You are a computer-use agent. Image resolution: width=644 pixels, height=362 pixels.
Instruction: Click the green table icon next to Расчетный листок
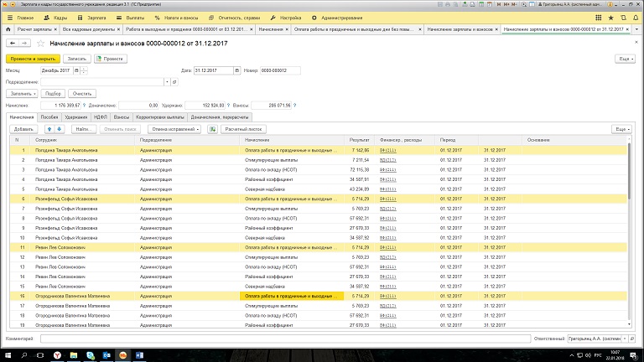coord(212,129)
